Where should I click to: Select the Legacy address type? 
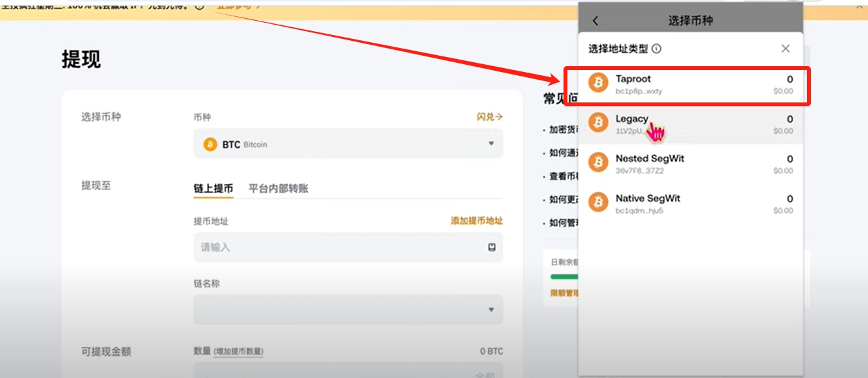[690, 124]
